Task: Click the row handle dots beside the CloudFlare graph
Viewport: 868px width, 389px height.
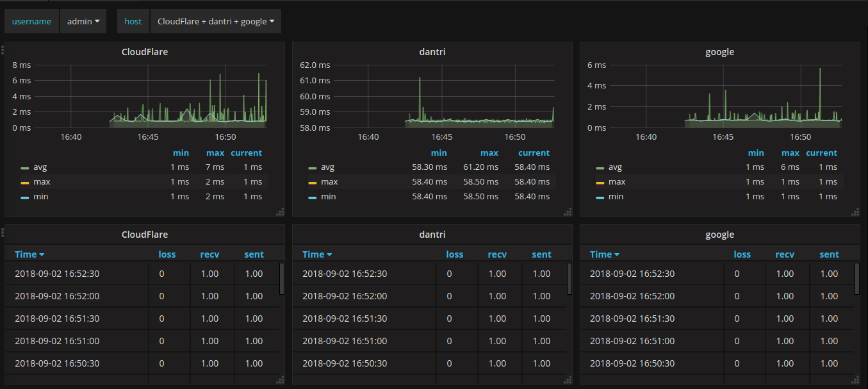Action: 2,49
